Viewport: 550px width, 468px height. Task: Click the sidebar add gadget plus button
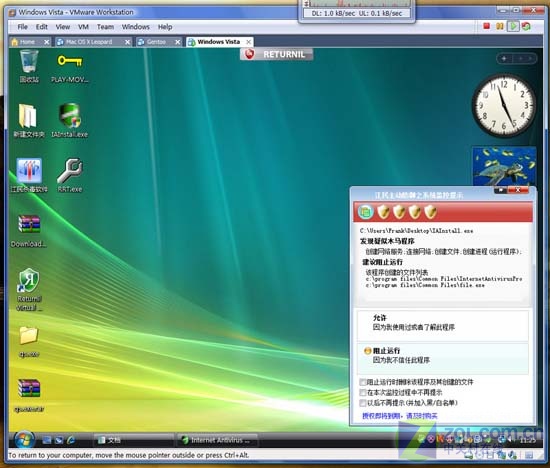click(504, 59)
